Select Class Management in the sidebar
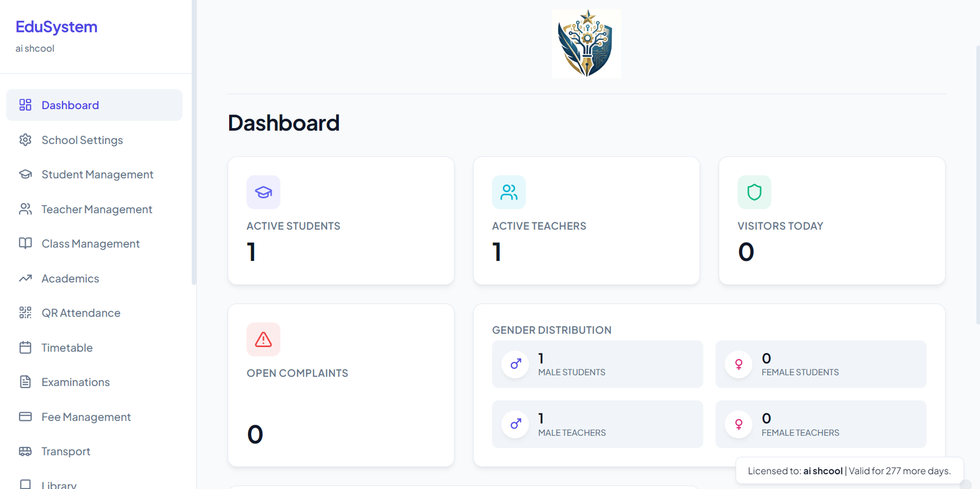 pyautogui.click(x=94, y=243)
